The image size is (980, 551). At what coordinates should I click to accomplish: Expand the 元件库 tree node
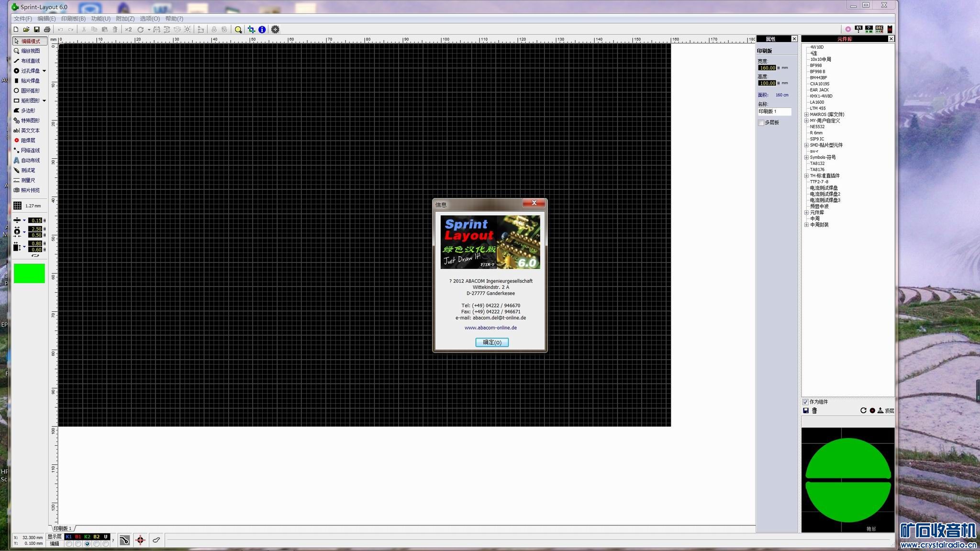point(806,212)
